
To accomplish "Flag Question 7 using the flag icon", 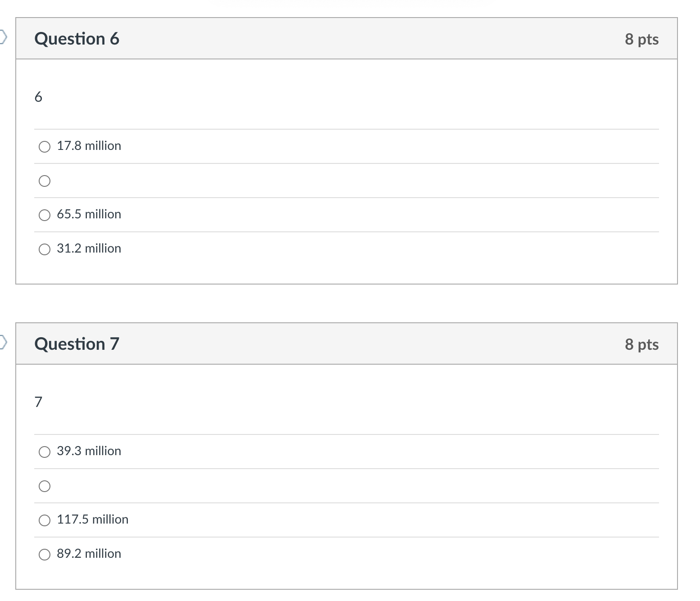I will click(4, 343).
